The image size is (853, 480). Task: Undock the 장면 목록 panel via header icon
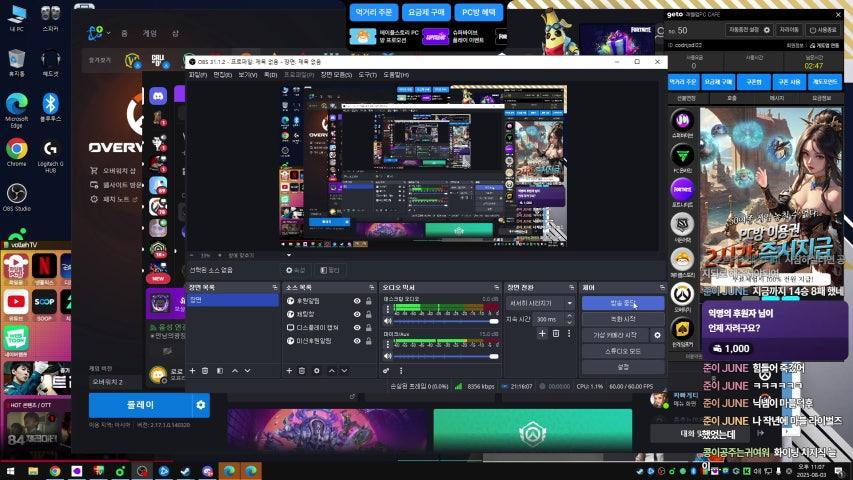(x=275, y=287)
